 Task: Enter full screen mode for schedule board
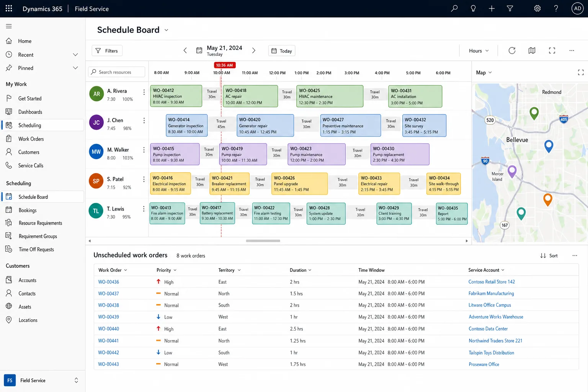pos(552,51)
